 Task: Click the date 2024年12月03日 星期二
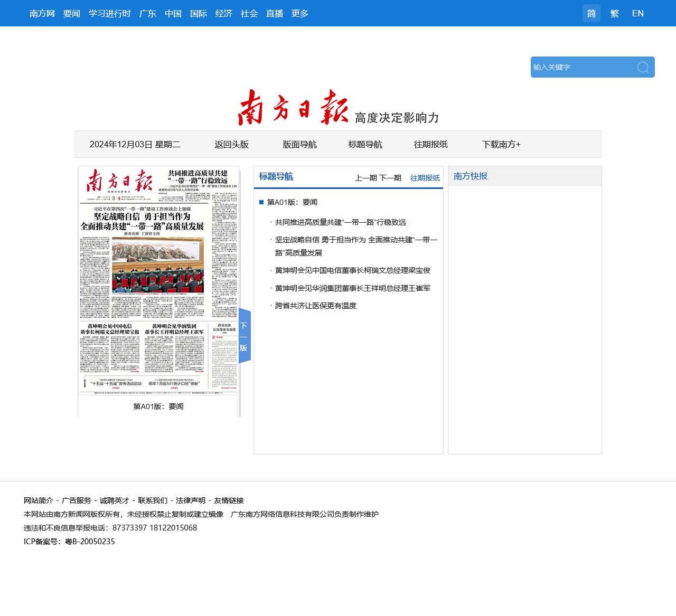[x=135, y=144]
